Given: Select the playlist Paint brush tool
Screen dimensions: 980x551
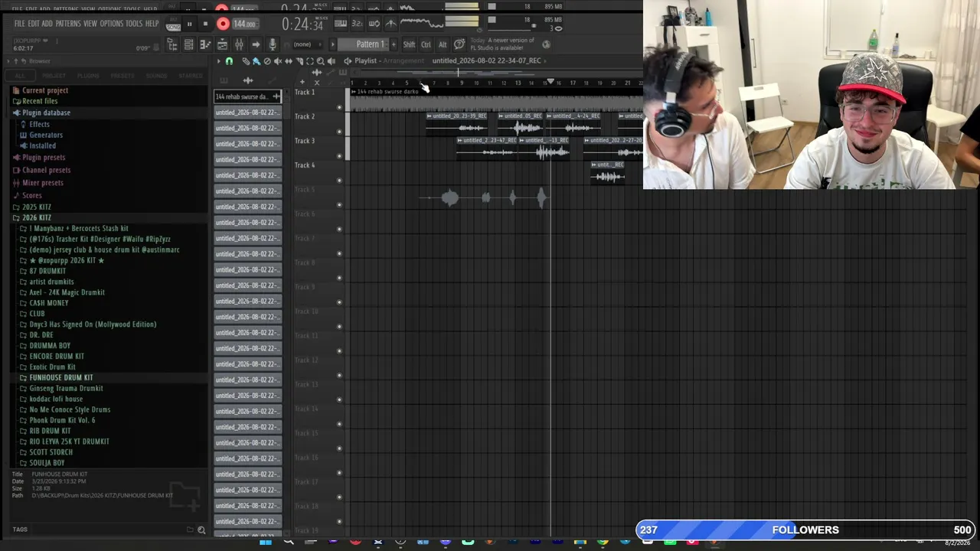Looking at the screenshot, I should coord(256,61).
